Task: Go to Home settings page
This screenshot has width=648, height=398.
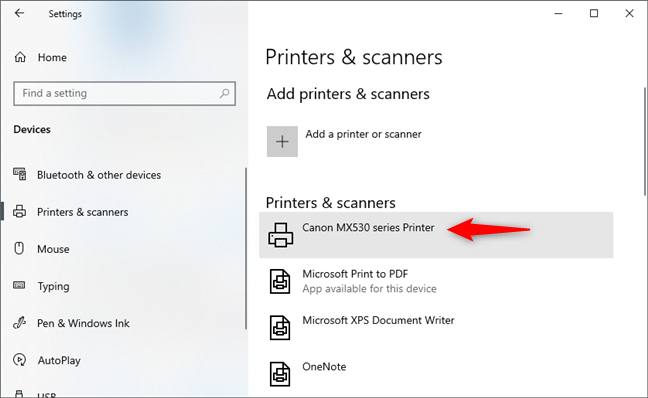Action: click(52, 57)
